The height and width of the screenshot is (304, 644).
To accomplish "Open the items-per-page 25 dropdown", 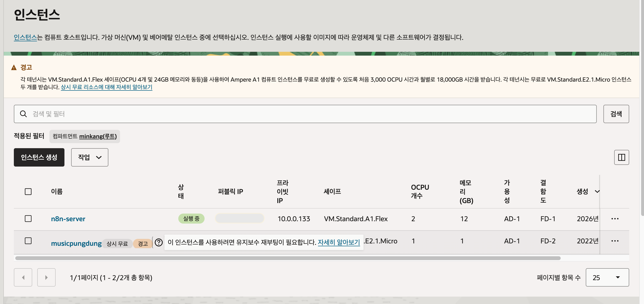I will click(x=607, y=277).
